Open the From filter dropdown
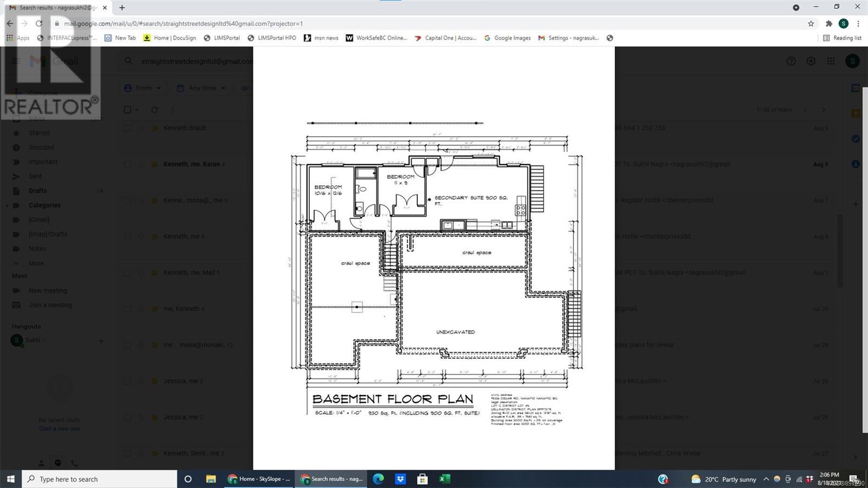Image resolution: width=868 pixels, height=488 pixels. (143, 88)
